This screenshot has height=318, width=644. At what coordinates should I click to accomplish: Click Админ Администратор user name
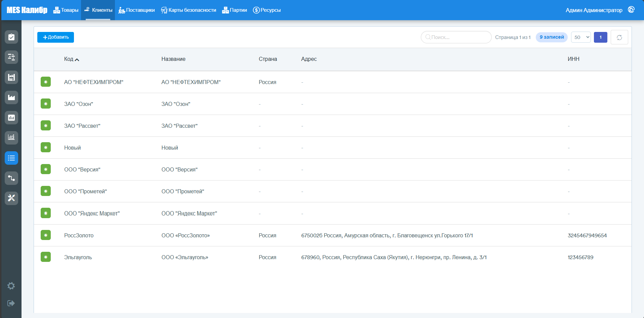594,10
